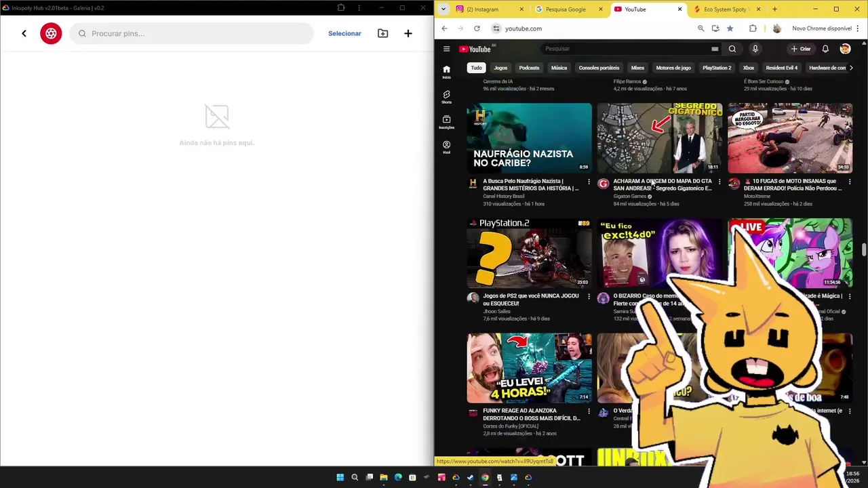The height and width of the screenshot is (488, 868).
Task: Select the Motores de jogo chip
Action: coord(673,68)
